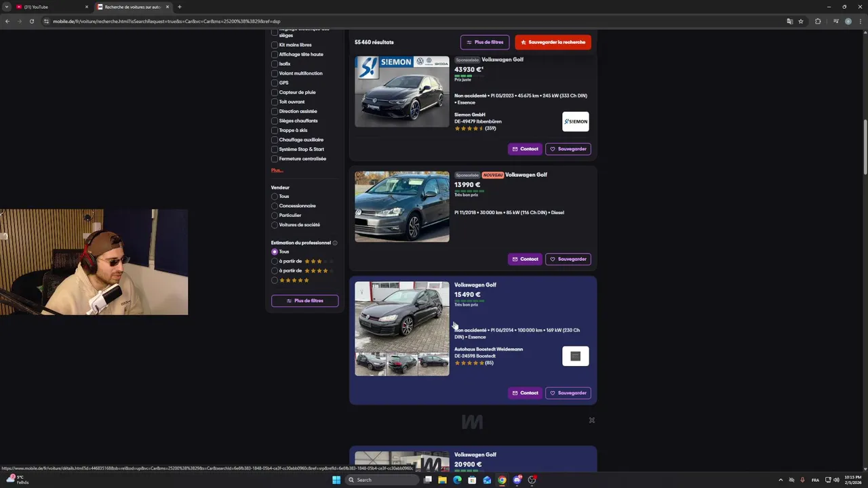Contact seller of the 15 490 € Golf
This screenshot has width=868, height=488.
pyautogui.click(x=525, y=393)
